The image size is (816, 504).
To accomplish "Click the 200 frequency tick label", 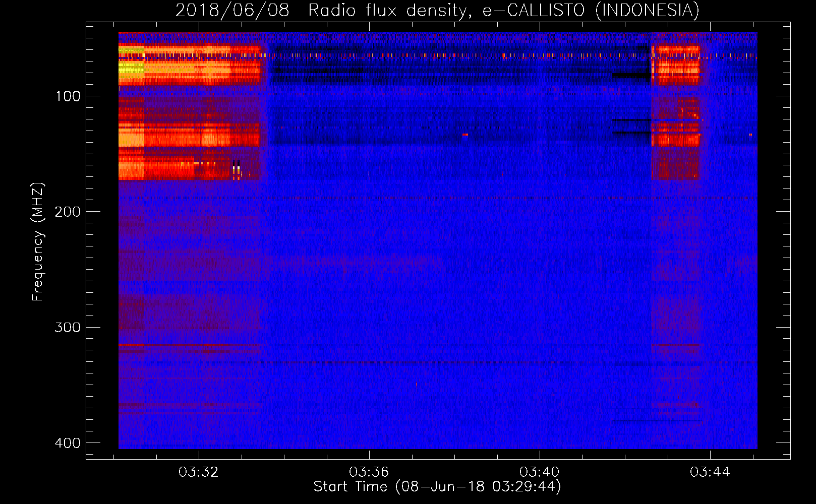I will [x=68, y=212].
